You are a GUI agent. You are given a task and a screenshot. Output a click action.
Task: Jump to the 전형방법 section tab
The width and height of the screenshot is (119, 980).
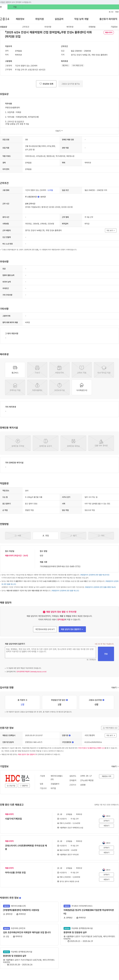click(x=92, y=27)
